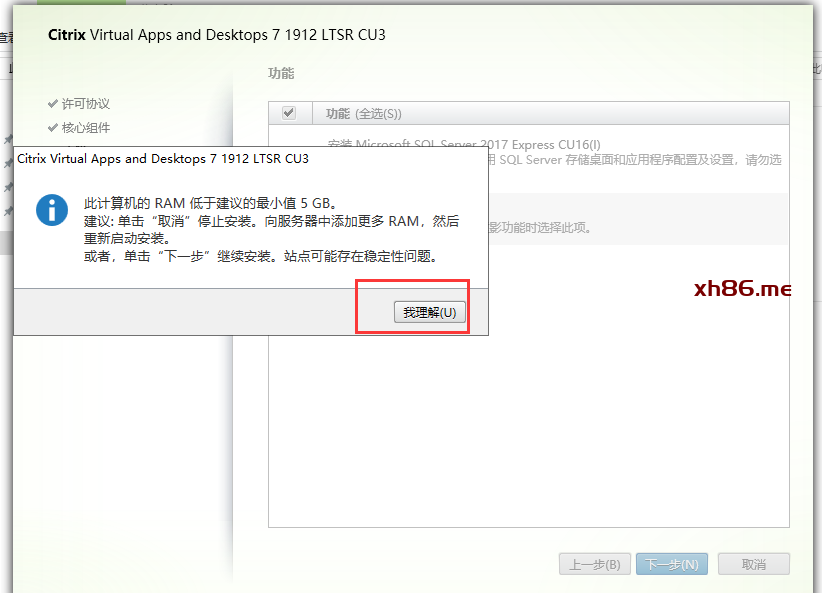The image size is (822, 593).
Task: Click the 我理解(U) button in the dialog
Action: click(429, 312)
